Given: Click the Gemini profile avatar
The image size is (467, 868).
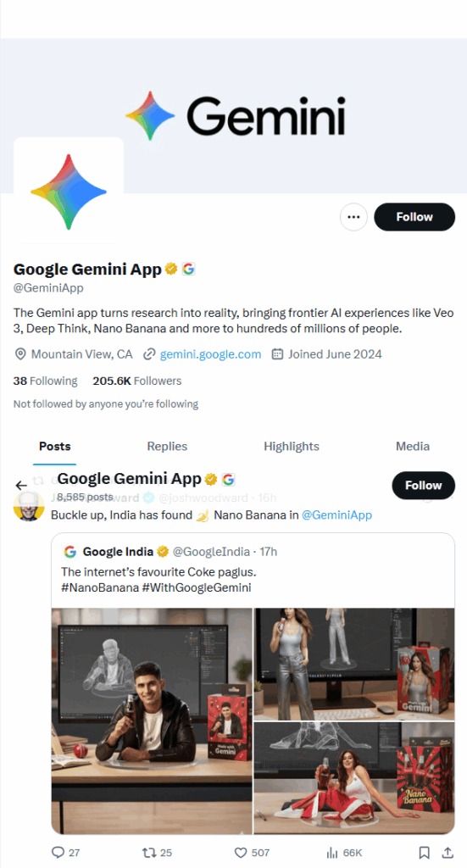Looking at the screenshot, I should tap(69, 192).
